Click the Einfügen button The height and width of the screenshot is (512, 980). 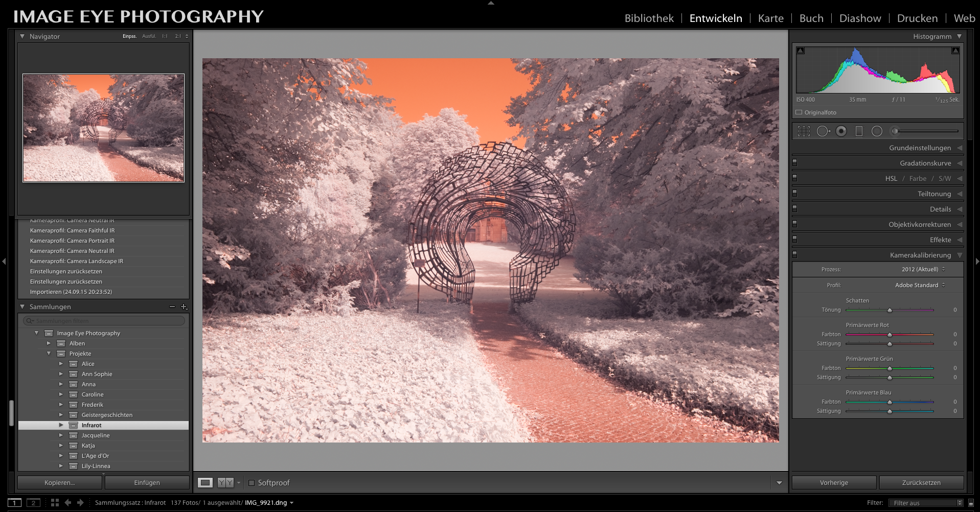point(147,482)
